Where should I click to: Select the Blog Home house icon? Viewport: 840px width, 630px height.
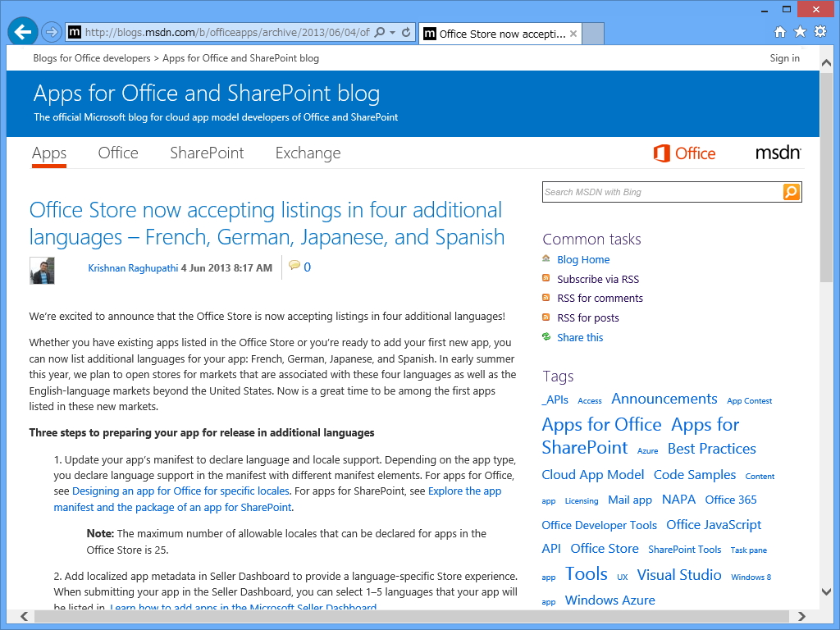pyautogui.click(x=546, y=259)
